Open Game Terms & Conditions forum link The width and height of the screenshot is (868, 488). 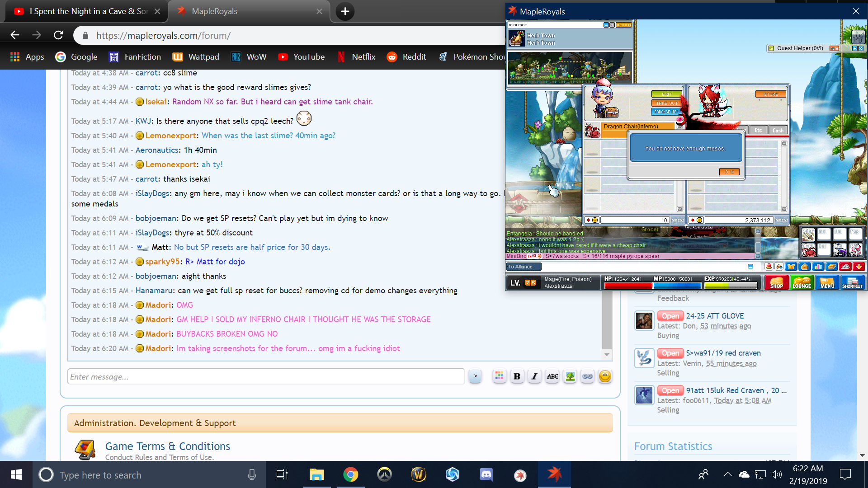point(168,446)
